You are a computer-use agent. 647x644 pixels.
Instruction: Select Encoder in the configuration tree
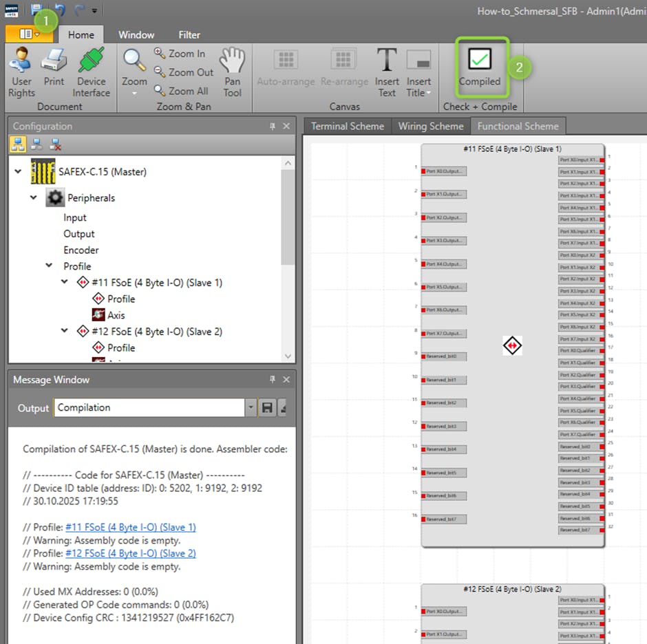81,250
